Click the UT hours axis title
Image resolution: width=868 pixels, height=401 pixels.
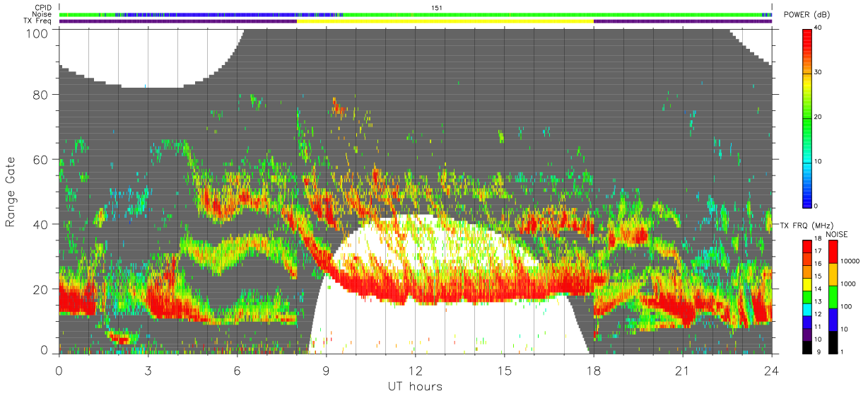click(x=415, y=387)
